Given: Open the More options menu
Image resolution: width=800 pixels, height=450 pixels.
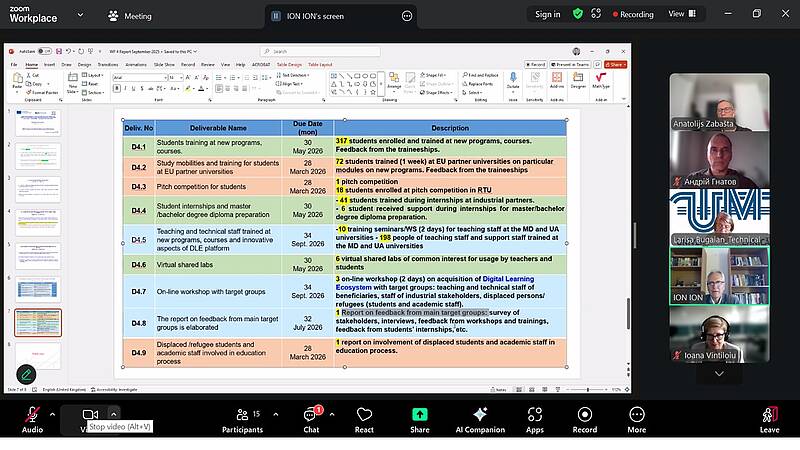Looking at the screenshot, I should click(637, 415).
